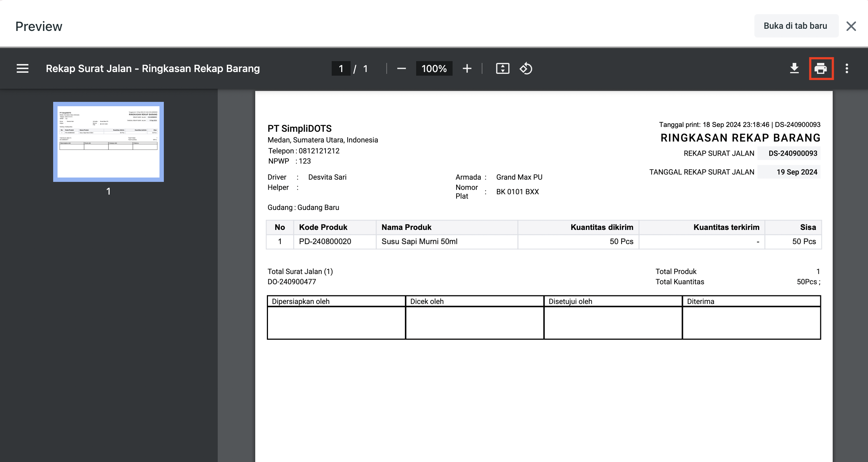Close the Preview dialog with the X
Screen dimensions: 868x462
pos(851,26)
